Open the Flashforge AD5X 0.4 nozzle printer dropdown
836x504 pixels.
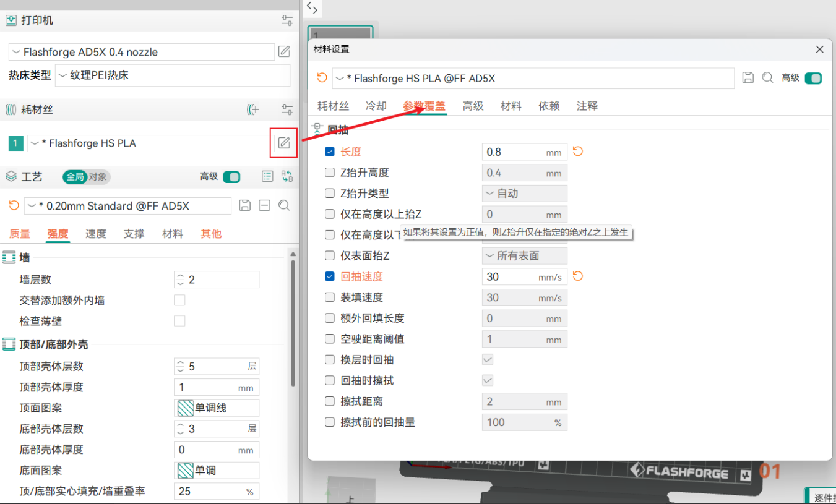click(141, 52)
